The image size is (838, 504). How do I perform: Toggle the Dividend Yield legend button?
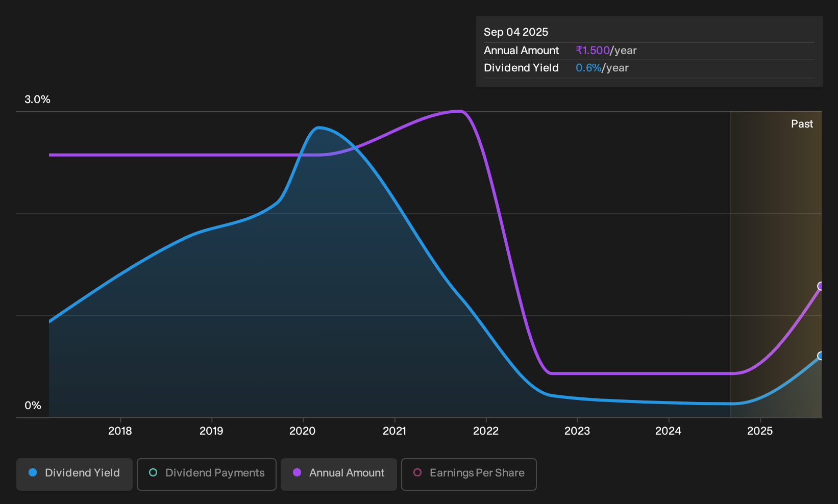click(x=75, y=474)
